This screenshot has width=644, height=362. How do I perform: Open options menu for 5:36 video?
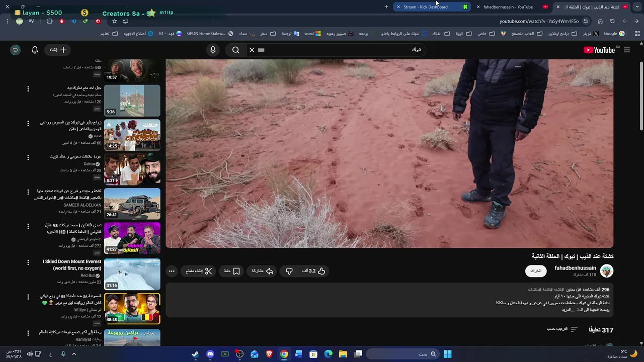[28, 89]
